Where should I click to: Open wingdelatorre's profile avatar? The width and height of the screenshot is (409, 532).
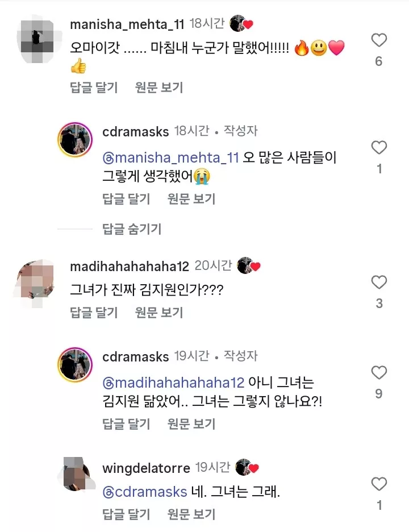pyautogui.click(x=75, y=475)
